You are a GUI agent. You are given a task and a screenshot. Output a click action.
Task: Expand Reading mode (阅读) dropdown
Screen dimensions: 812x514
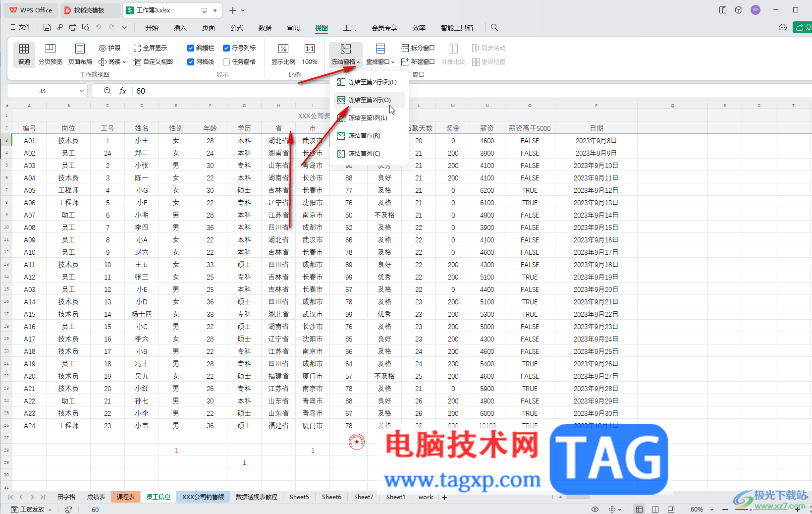(x=112, y=62)
